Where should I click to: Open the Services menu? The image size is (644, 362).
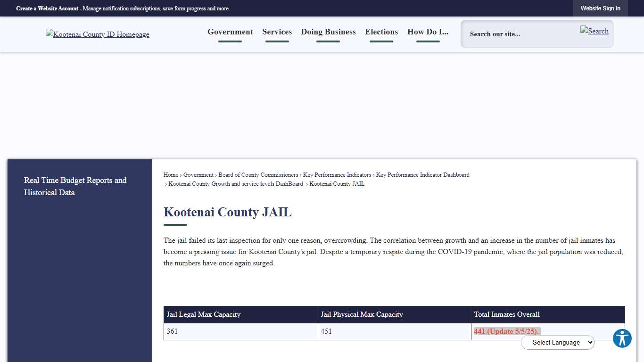(277, 32)
